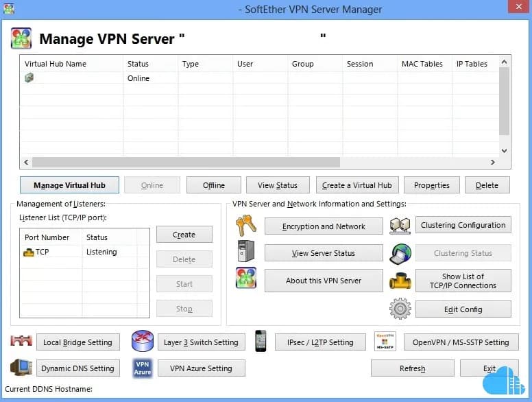
Task: Click the listener Stop button
Action: pos(184,309)
